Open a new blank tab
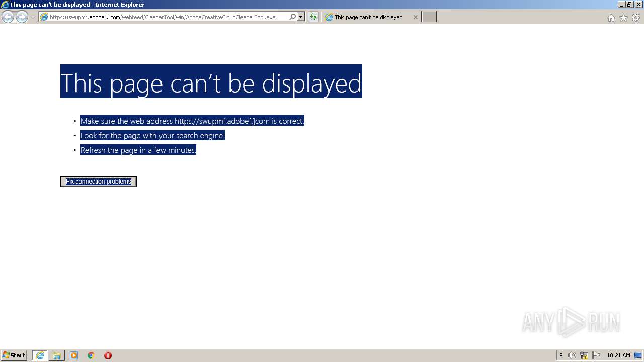 429,17
